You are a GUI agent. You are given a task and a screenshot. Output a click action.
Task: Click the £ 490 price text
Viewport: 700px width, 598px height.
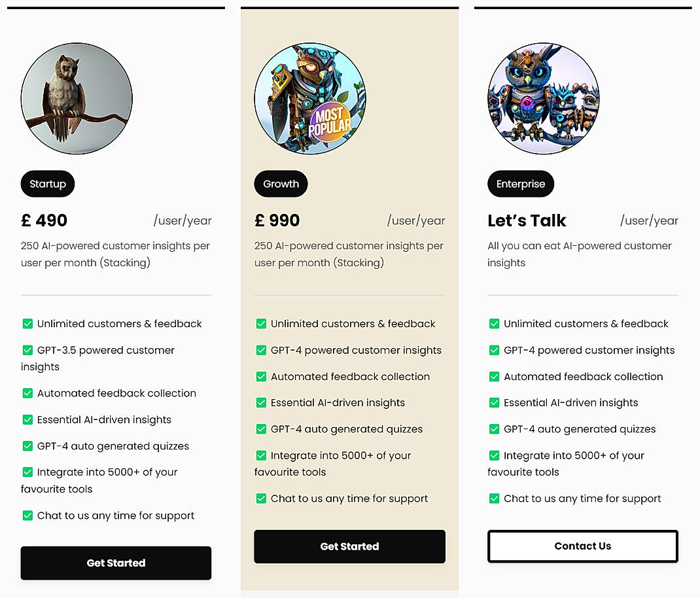[x=44, y=220]
